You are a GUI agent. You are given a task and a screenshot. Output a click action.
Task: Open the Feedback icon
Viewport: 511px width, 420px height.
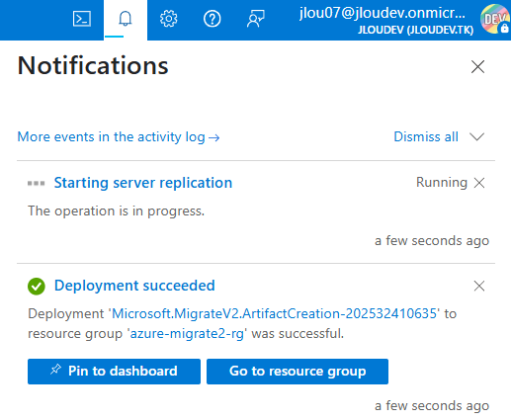point(256,19)
